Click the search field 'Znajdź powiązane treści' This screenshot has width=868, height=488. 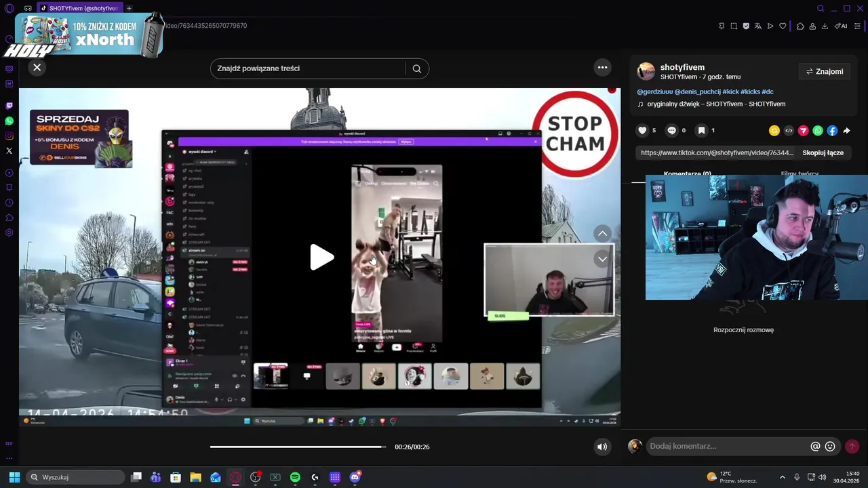[x=309, y=68]
